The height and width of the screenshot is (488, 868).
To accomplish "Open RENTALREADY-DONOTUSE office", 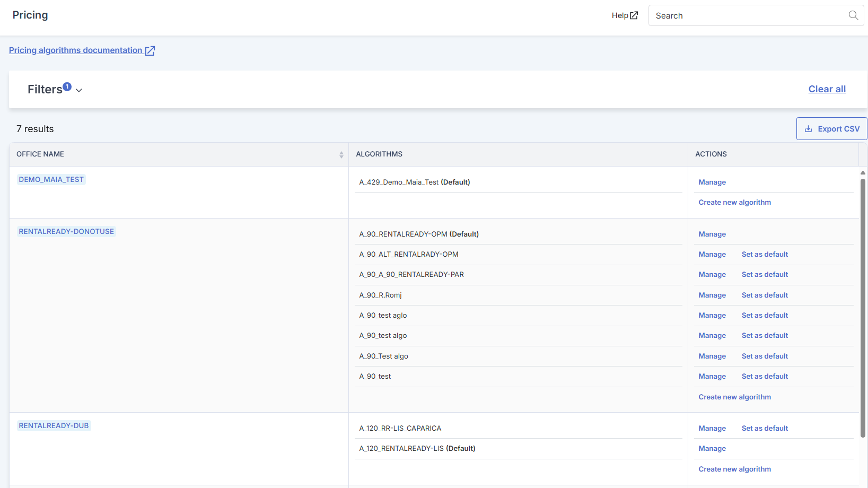I will (66, 231).
